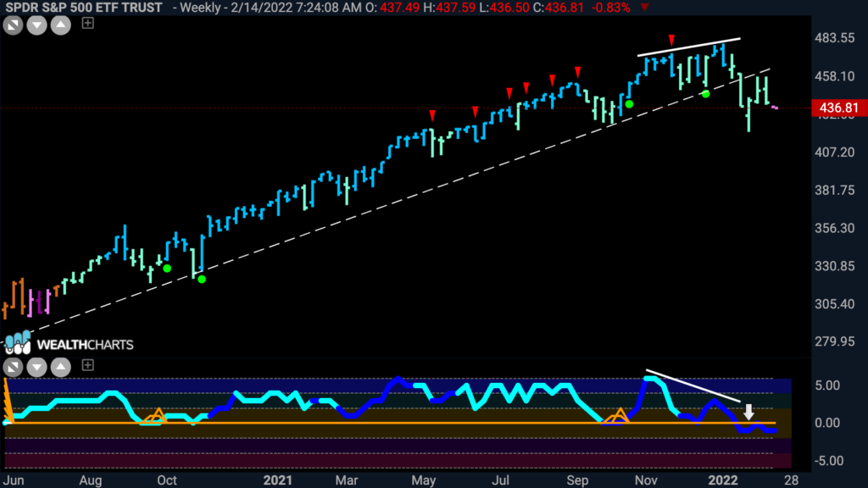The width and height of the screenshot is (868, 488).
Task: Move oscillator panel down with down-arrow button
Action: tap(36, 366)
